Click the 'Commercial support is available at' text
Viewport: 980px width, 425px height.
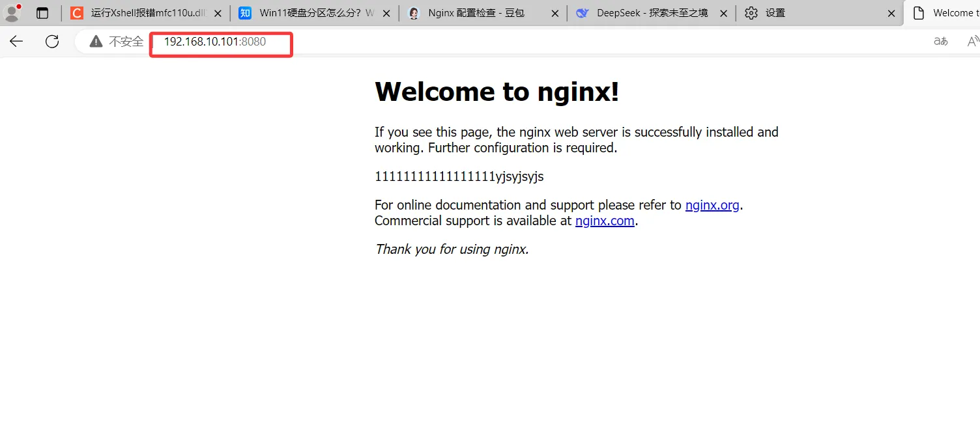[x=474, y=221]
